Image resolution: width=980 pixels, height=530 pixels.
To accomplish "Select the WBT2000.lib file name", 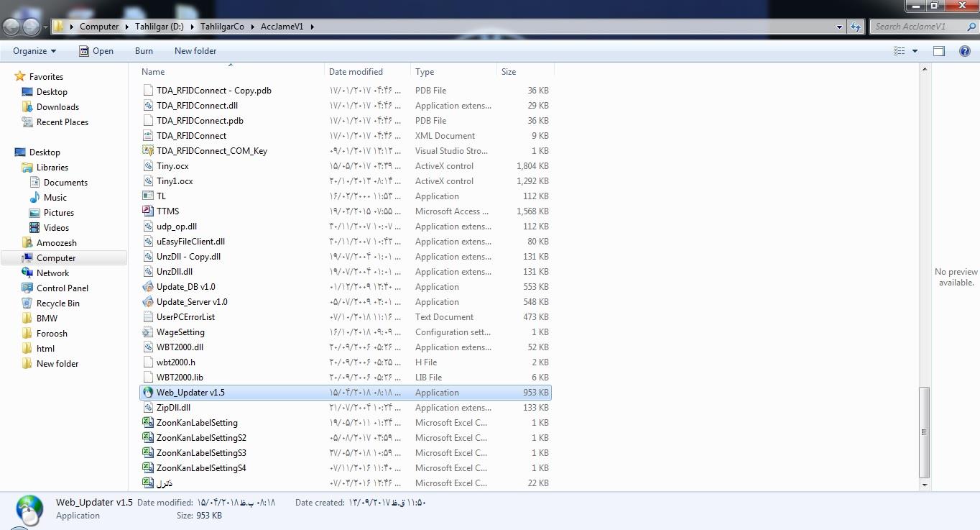I will [x=180, y=378].
